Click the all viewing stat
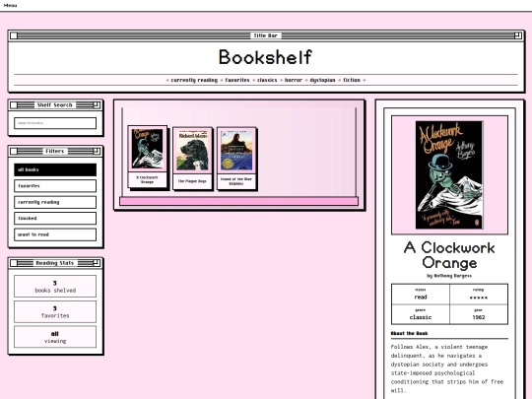Viewport: 532px width, 399px height. [x=55, y=337]
